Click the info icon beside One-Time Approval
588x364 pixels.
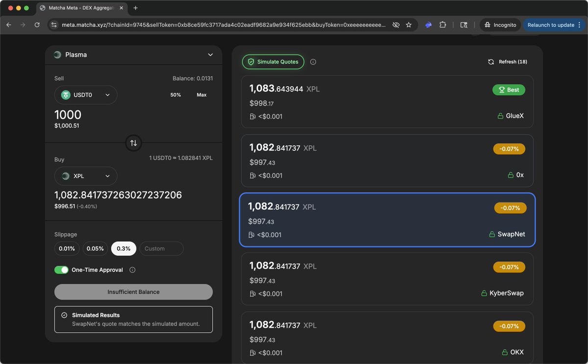[132, 270]
